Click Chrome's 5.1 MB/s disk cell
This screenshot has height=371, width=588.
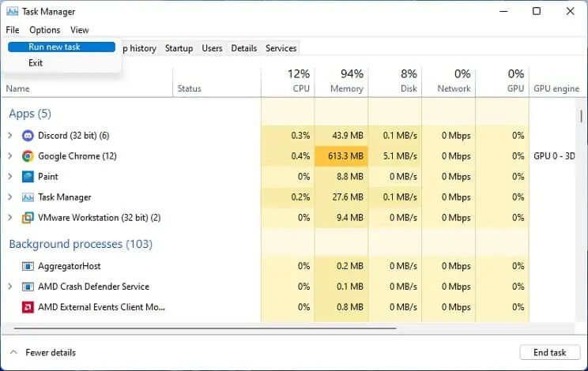click(x=395, y=156)
